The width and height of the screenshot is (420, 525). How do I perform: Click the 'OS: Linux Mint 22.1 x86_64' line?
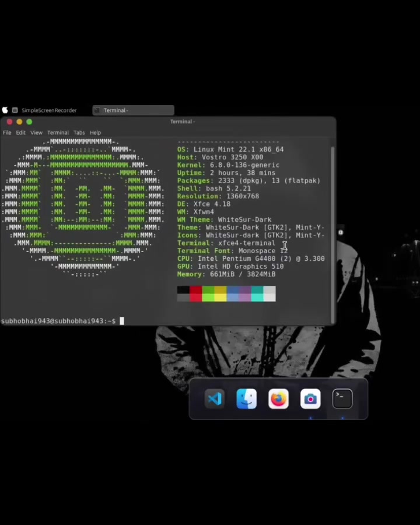pyautogui.click(x=230, y=149)
